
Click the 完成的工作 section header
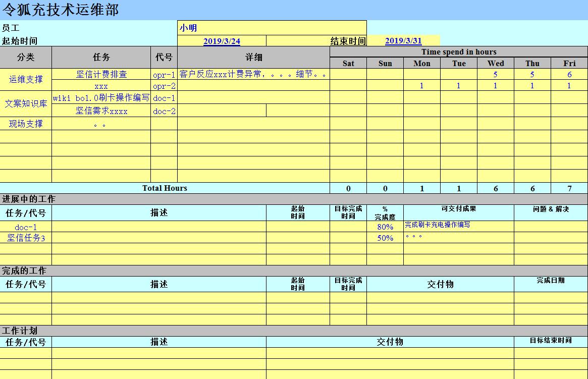[24, 270]
